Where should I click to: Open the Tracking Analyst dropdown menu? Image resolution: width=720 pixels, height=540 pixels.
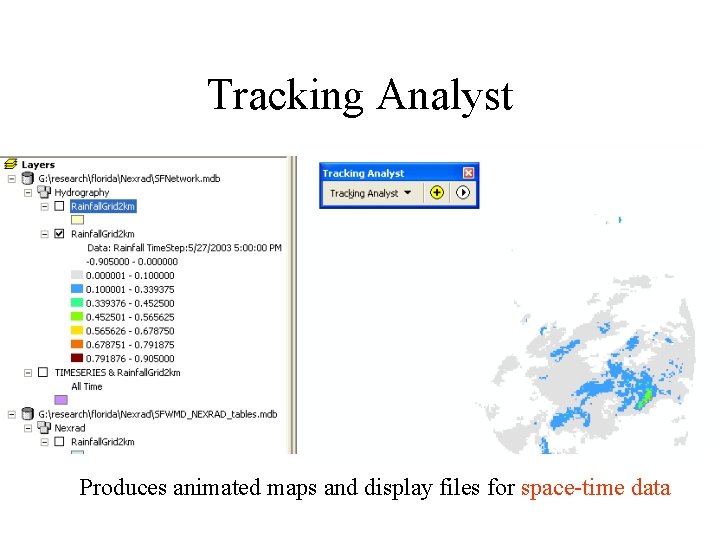point(370,193)
